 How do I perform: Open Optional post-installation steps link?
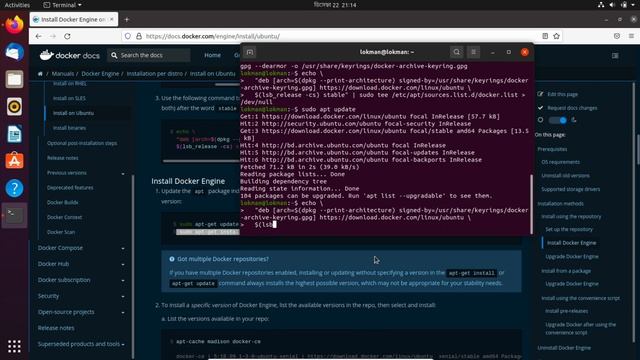coord(82,143)
